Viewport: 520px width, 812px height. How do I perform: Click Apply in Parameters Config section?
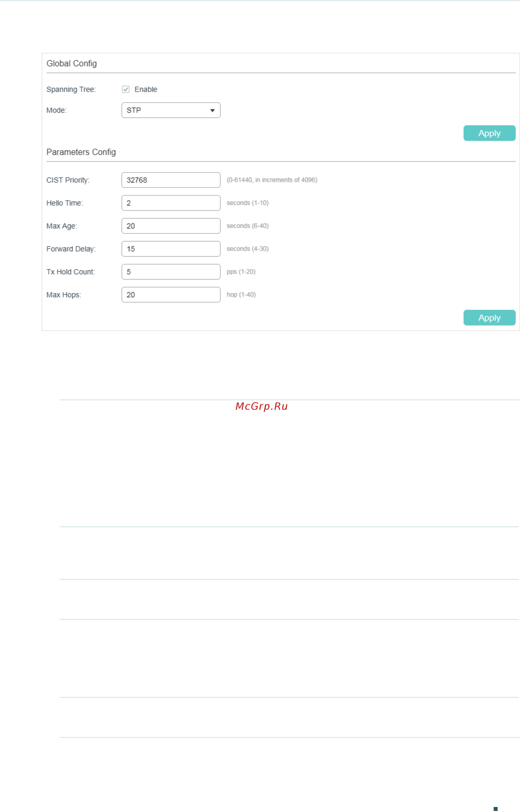[x=489, y=318]
